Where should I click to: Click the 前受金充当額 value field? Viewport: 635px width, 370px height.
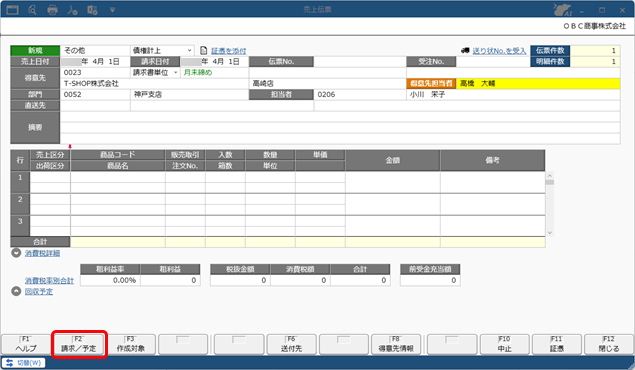coord(430,281)
